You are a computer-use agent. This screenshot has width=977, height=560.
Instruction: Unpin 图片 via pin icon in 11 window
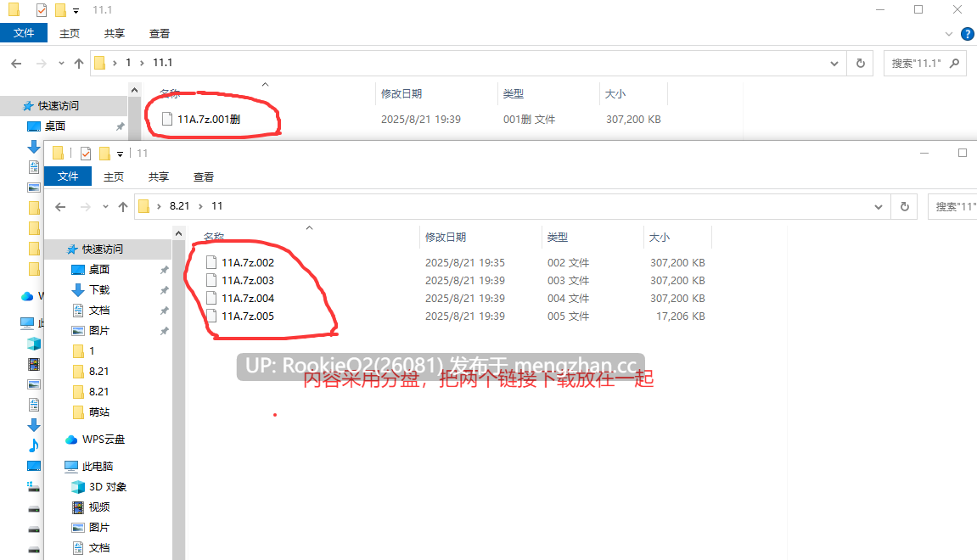tap(164, 331)
